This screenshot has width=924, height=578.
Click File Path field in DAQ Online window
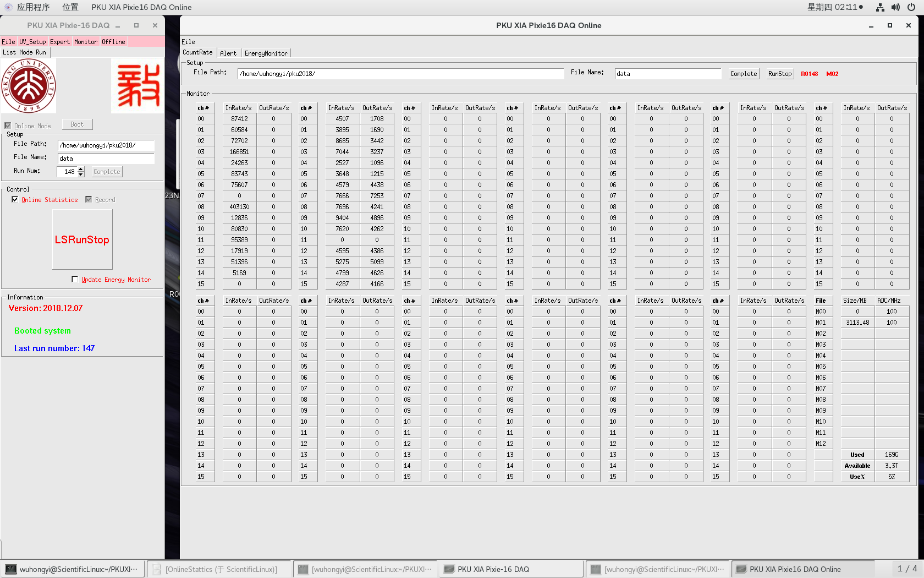400,74
